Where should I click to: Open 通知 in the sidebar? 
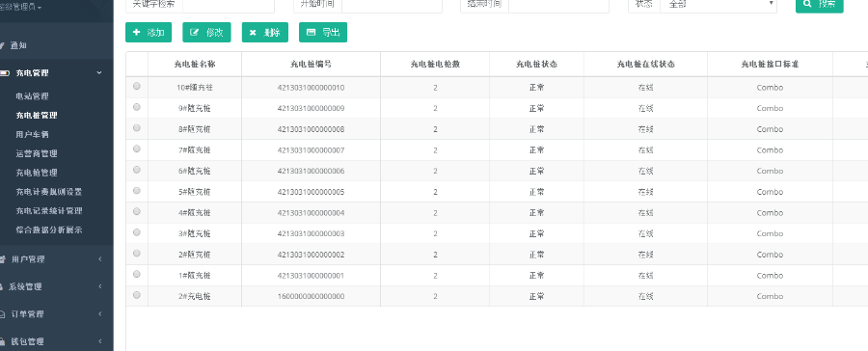tap(18, 45)
